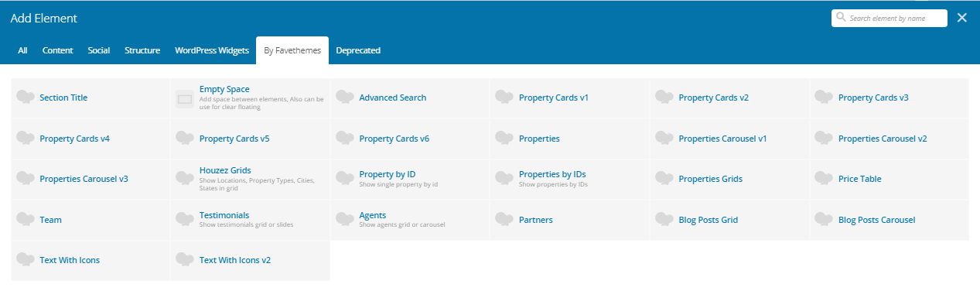This screenshot has height=291, width=980.
Task: Click the Houzez Grids element icon
Action: pos(185,179)
